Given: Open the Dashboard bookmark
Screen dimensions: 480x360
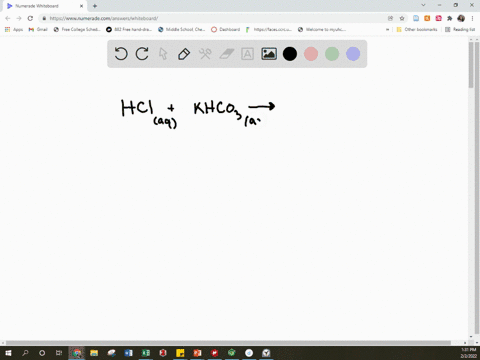Looking at the screenshot, I should (x=226, y=29).
